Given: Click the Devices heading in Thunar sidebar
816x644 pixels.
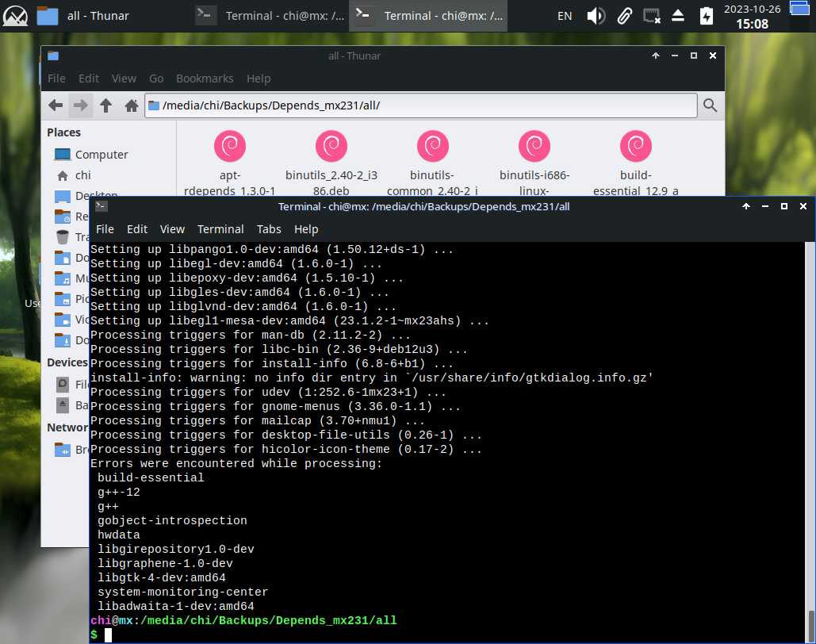Looking at the screenshot, I should click(67, 362).
